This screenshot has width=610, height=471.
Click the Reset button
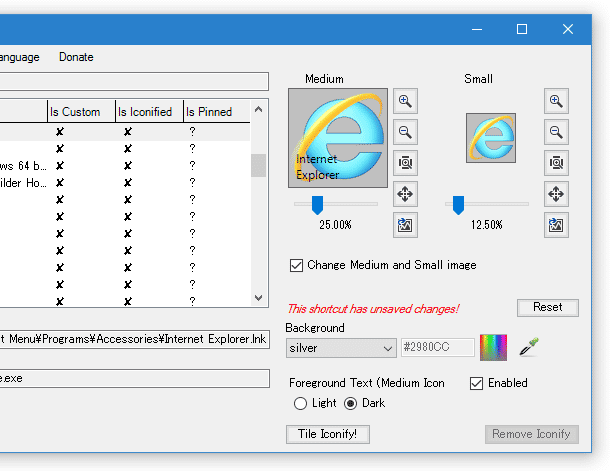[x=548, y=308]
